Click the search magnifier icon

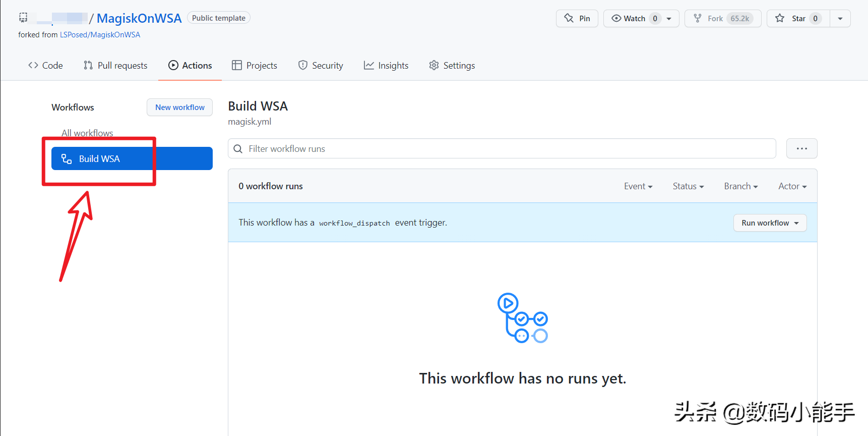pyautogui.click(x=238, y=149)
